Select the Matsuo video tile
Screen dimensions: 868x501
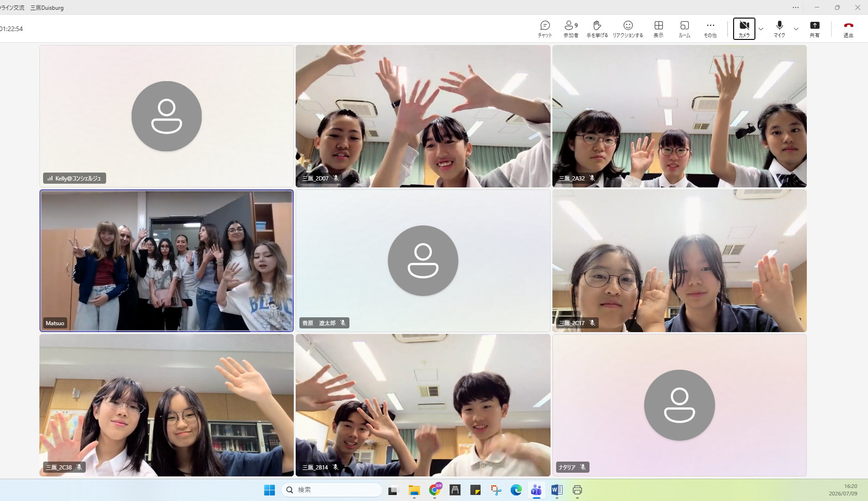point(166,261)
